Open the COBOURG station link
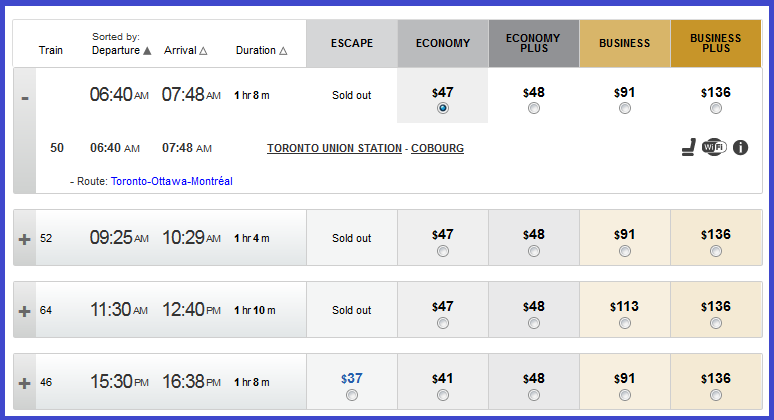 pyautogui.click(x=437, y=148)
